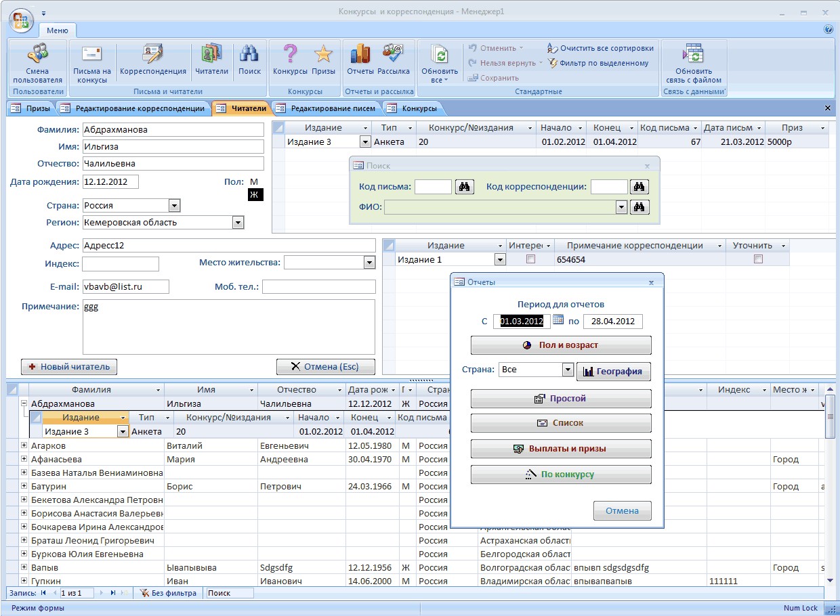Open the Отчеты ribbon icon
Viewport: 840px width, 616px height.
360,60
